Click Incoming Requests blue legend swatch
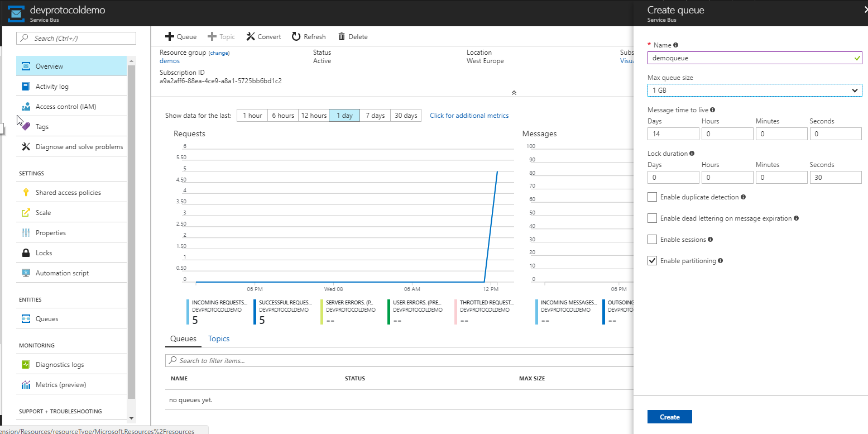 pos(188,312)
